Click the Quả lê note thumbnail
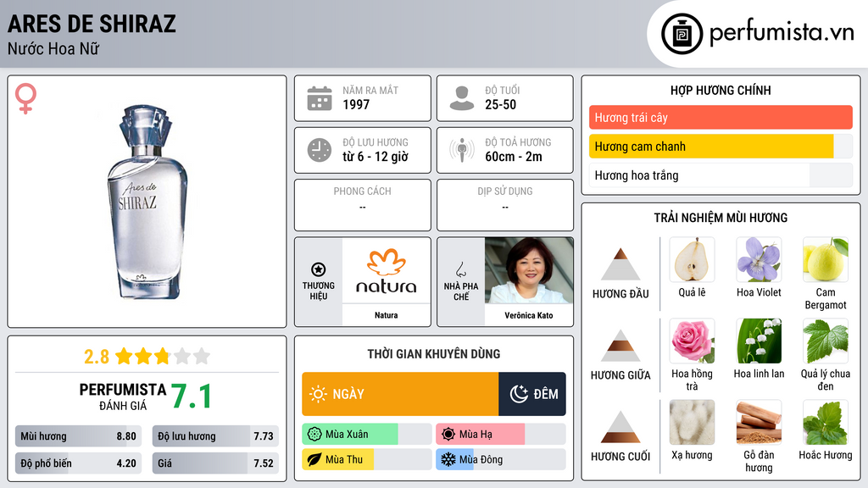The image size is (868, 488). tap(692, 260)
